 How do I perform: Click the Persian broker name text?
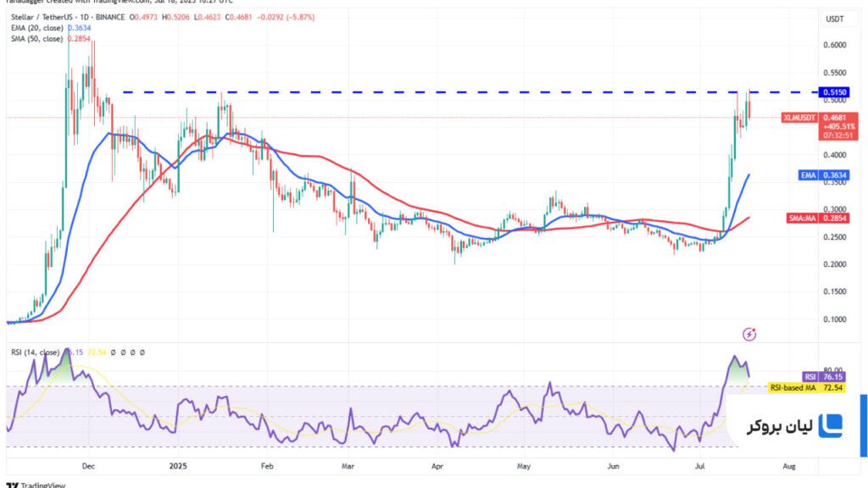780,427
